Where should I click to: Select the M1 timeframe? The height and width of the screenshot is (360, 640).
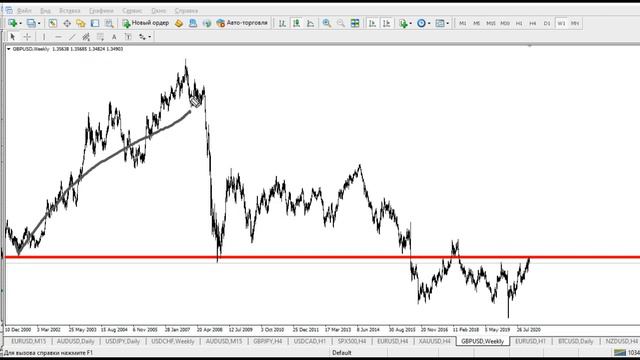click(x=462, y=24)
